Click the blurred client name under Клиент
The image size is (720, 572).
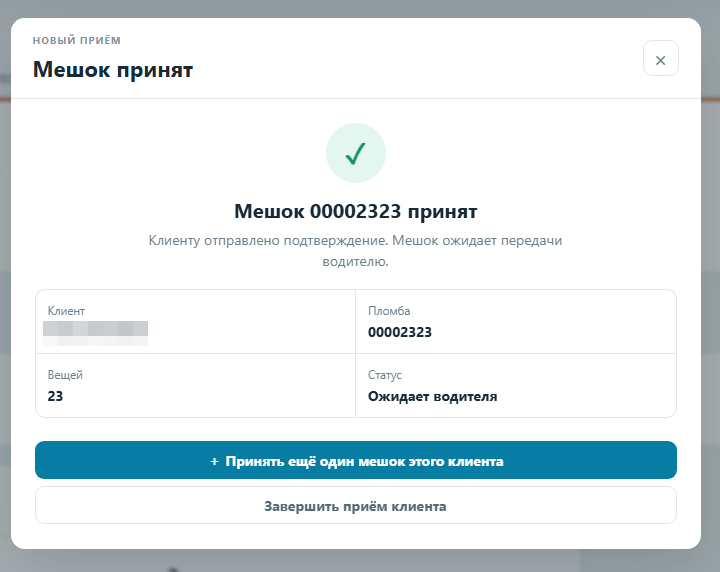(96, 333)
